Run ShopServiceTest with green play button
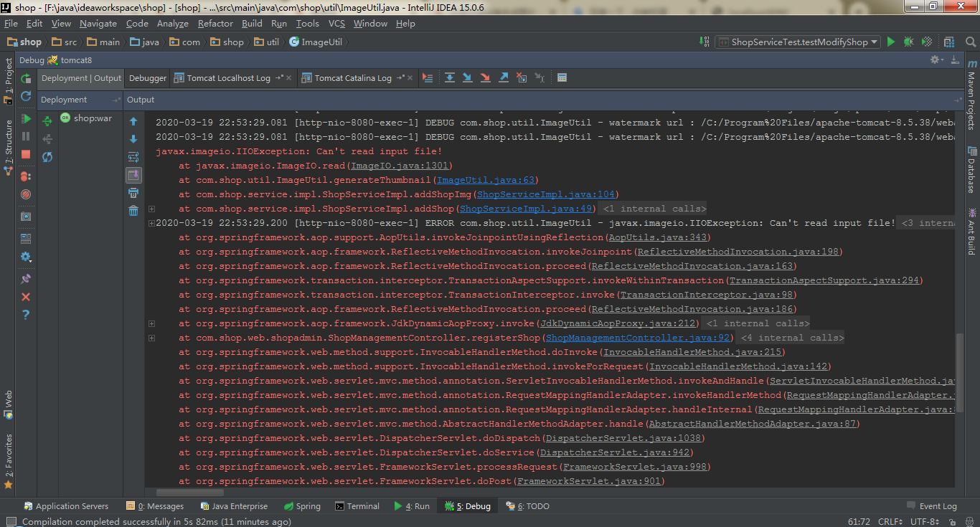Screen dimensions: 980x527 pos(891,42)
